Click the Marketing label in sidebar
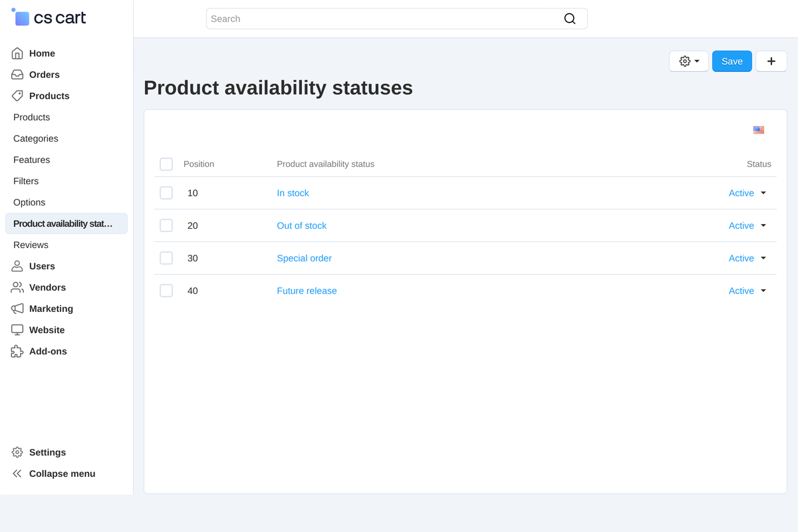 (51, 309)
